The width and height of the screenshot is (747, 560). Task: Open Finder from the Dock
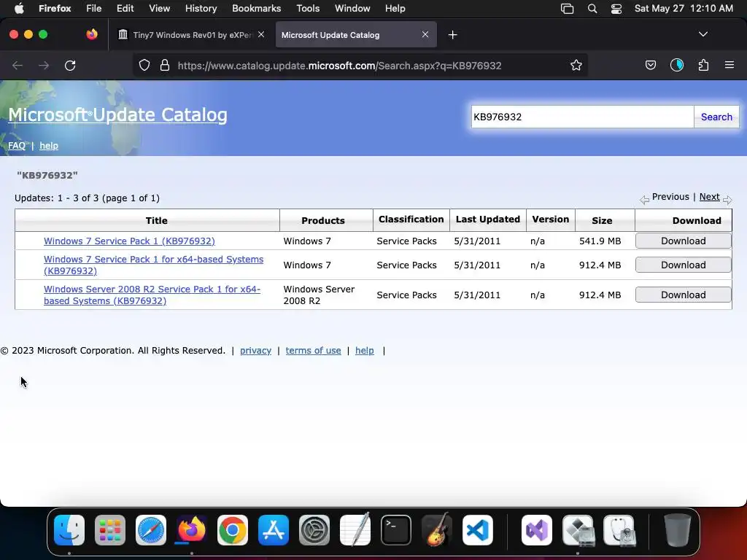pos(69,530)
